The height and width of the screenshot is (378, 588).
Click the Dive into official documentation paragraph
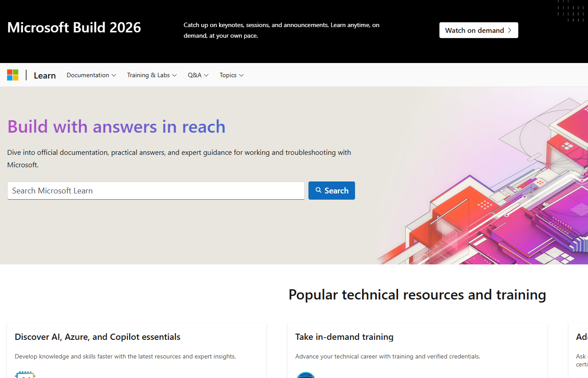click(179, 158)
